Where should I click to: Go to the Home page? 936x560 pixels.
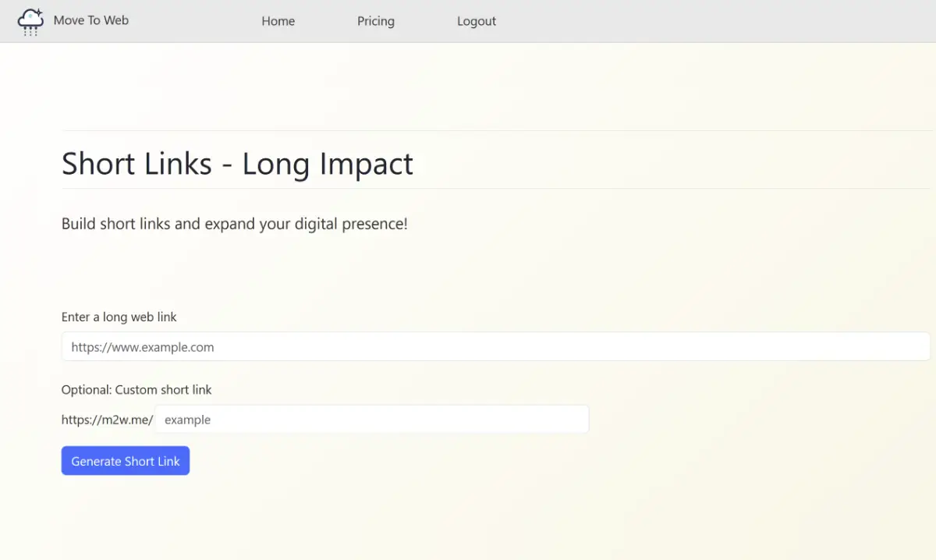(x=278, y=21)
